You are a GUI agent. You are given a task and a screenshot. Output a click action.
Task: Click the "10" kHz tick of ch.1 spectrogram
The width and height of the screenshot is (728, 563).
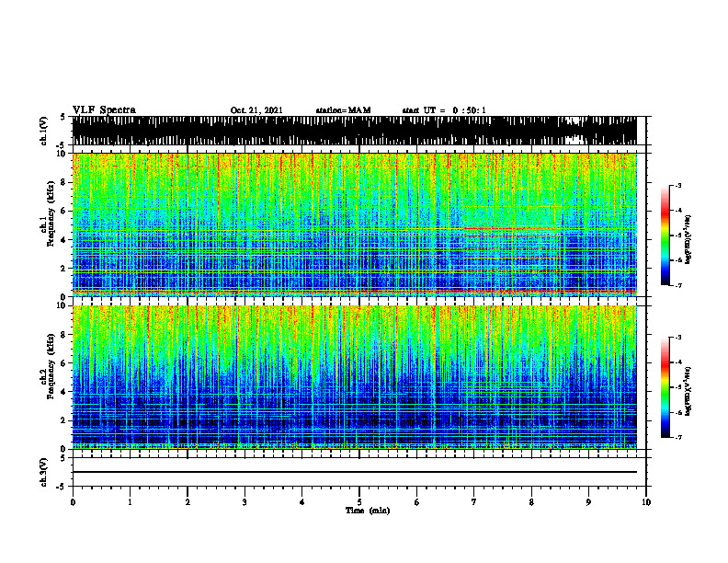61,154
